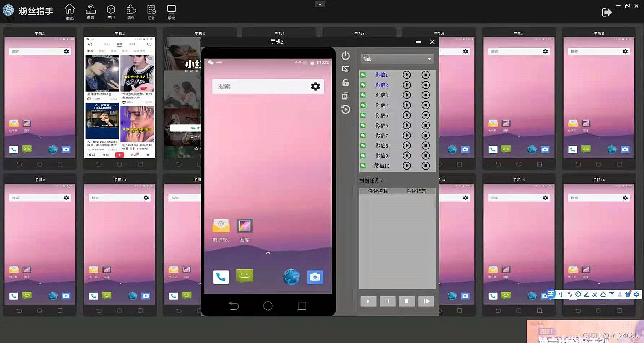This screenshot has height=343, width=644.
Task: Click the settings gear on 手机7 screen
Action: click(x=545, y=52)
